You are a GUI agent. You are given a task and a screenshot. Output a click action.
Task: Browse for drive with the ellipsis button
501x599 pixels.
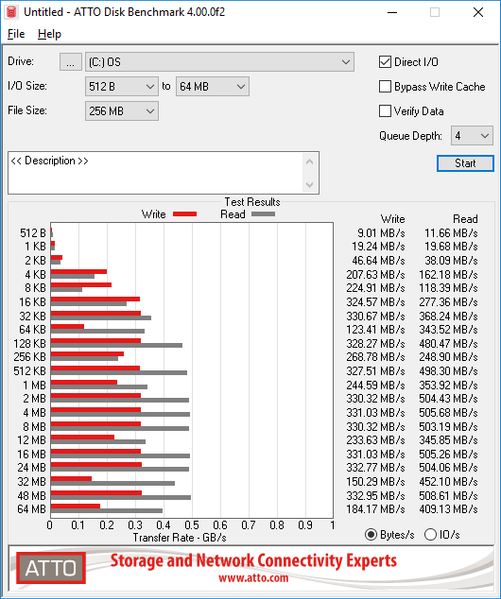click(x=70, y=62)
